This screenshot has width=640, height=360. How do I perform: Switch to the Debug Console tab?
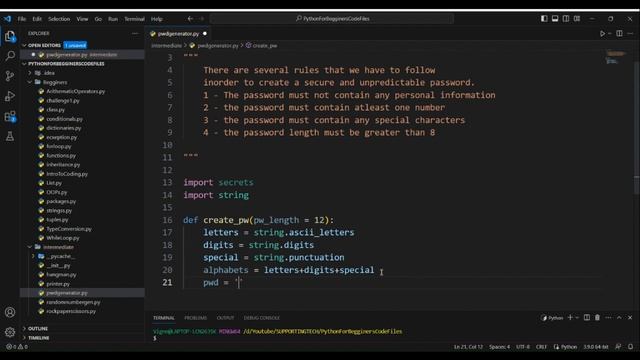262,318
